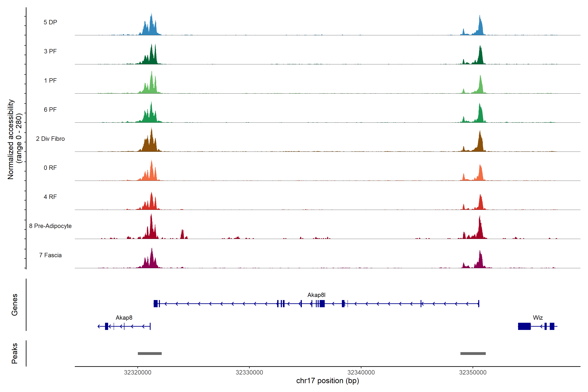Click the 32330000 axis tick label
Image resolution: width=588 pixels, height=392 pixels.
(x=249, y=373)
